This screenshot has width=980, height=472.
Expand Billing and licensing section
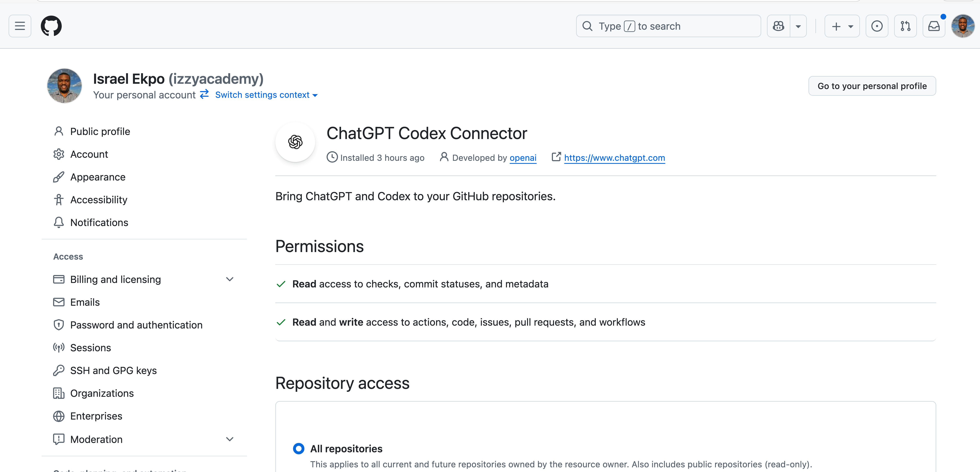229,279
